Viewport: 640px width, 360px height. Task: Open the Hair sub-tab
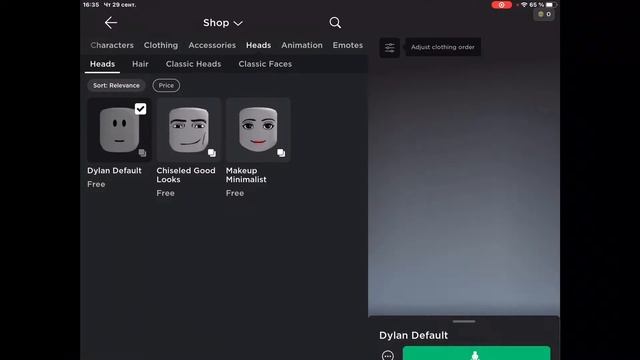click(x=140, y=64)
